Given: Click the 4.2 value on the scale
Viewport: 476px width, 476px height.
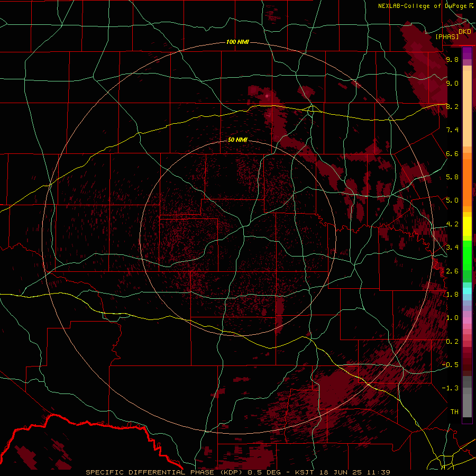Looking at the screenshot, I should coord(452,224).
